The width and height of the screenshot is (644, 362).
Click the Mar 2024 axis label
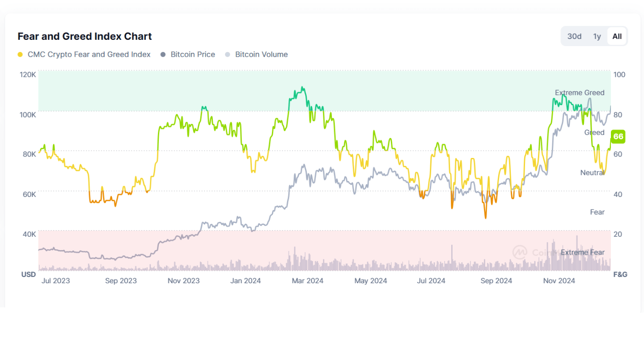point(308,281)
